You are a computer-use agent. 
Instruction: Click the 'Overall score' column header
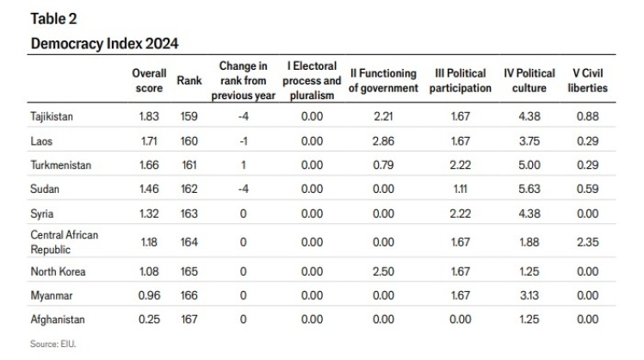click(149, 80)
